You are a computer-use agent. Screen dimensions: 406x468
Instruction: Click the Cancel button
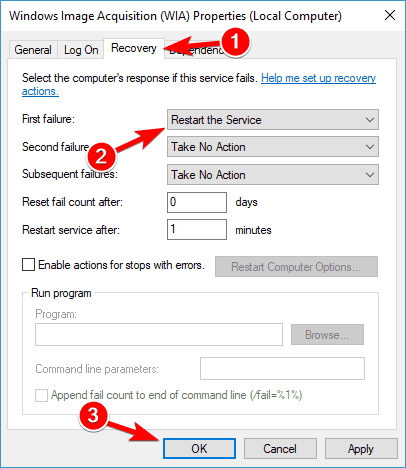coord(280,449)
